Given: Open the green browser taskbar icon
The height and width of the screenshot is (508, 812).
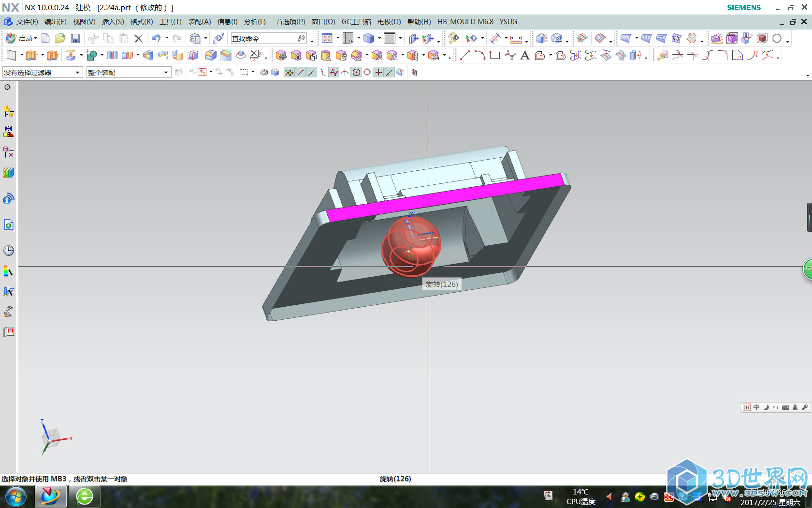Looking at the screenshot, I should (x=85, y=497).
